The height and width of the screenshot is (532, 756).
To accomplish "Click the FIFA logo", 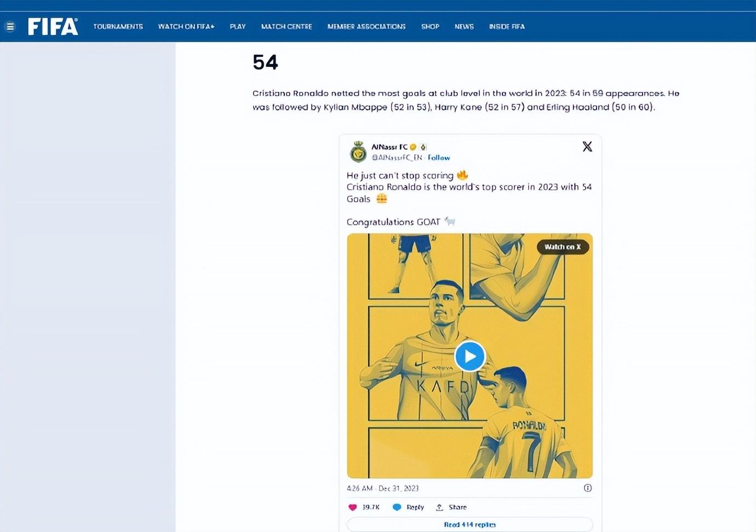I will tap(53, 26).
